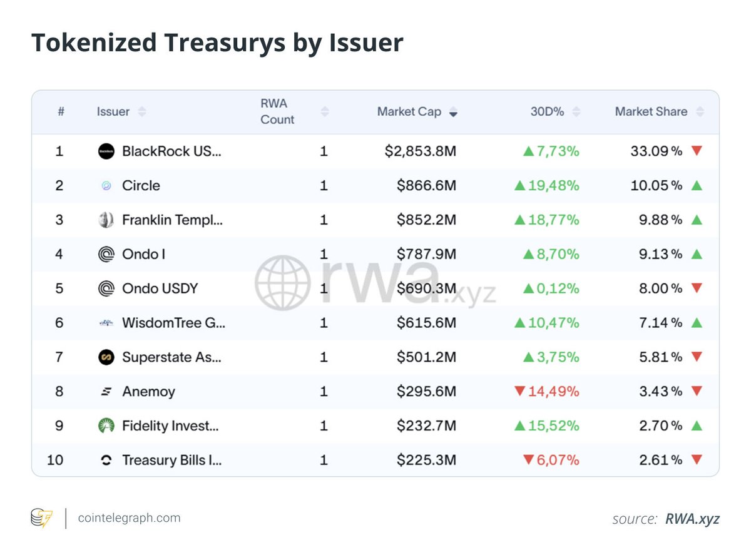The image size is (751, 560).
Task: Toggle the Market Cap sort arrow
Action: (453, 113)
